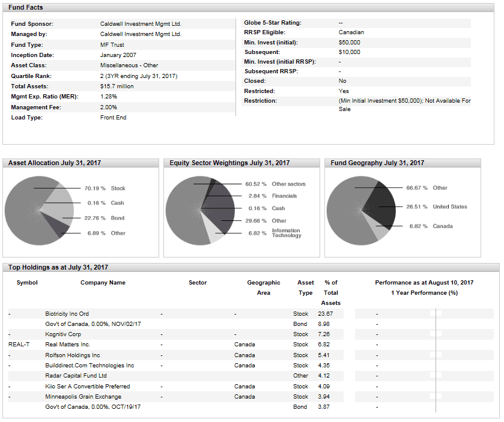Click the Subsequent investment value $10,000
Screen dimensions: 504x422
tap(350, 52)
